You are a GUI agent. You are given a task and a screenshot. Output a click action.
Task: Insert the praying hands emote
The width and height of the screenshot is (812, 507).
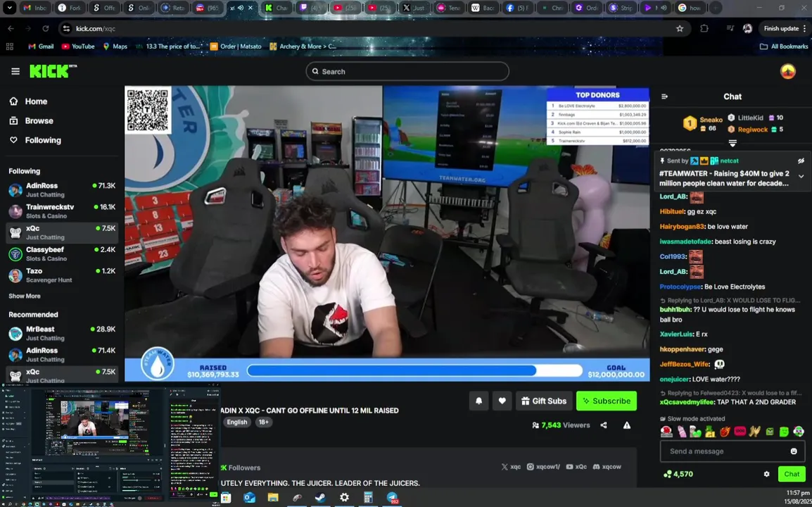(x=754, y=432)
